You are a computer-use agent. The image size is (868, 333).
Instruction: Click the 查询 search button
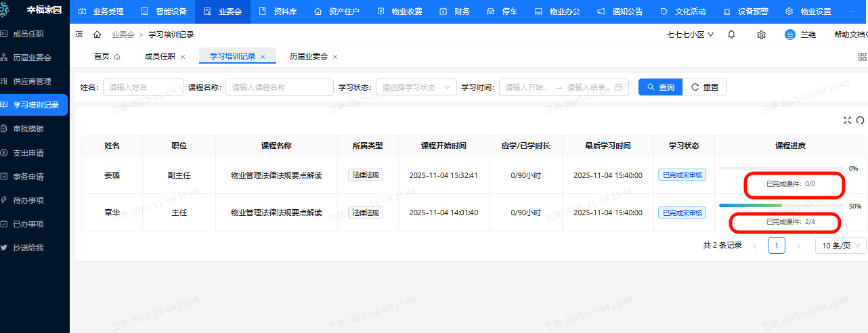660,87
